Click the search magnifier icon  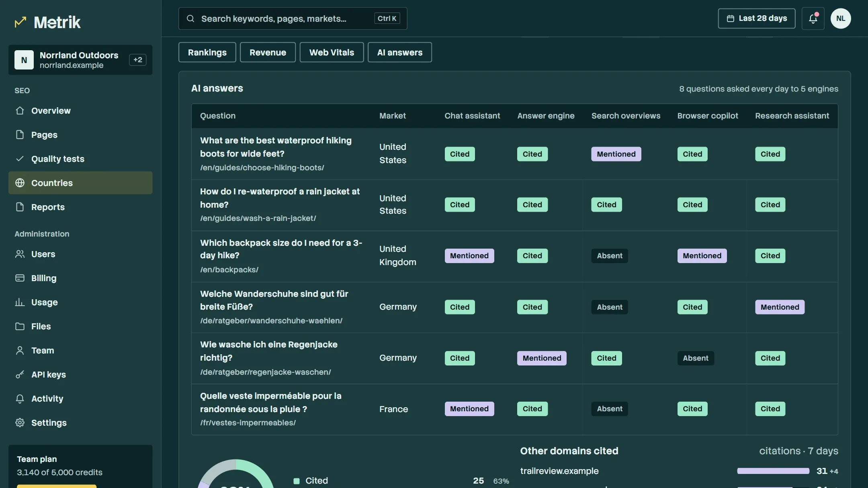tap(190, 18)
